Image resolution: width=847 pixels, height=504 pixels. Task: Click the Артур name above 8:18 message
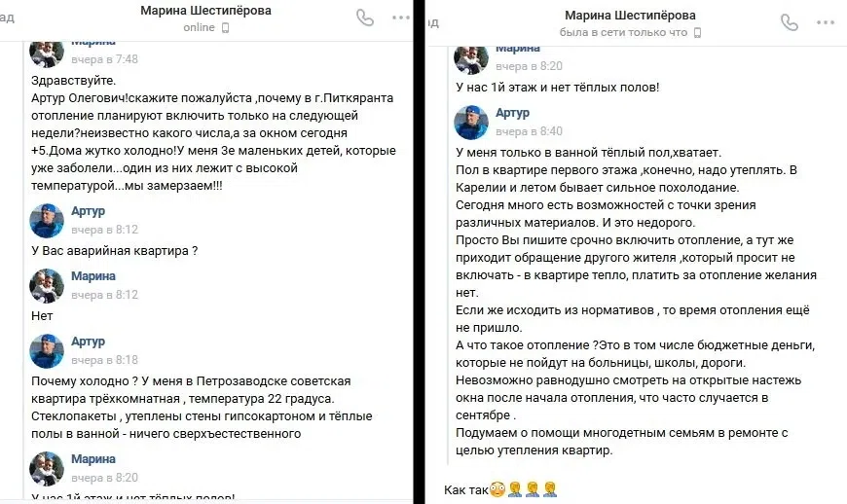88,342
